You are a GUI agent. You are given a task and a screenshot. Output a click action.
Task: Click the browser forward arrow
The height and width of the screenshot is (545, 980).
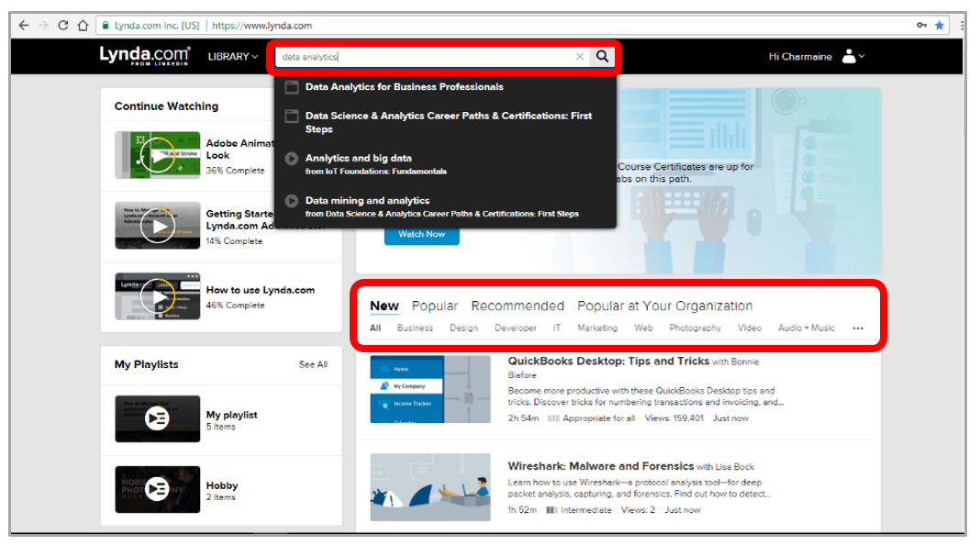tap(43, 26)
